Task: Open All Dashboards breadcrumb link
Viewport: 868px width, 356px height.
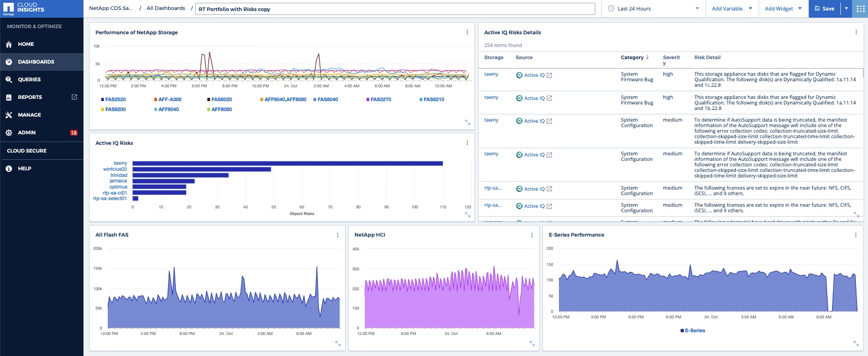Action: coord(166,8)
